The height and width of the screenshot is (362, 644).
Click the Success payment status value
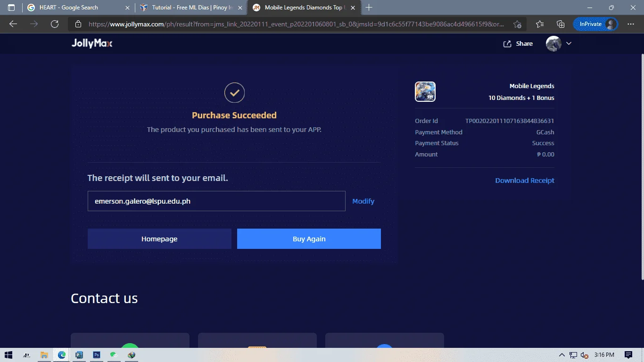[x=543, y=143]
